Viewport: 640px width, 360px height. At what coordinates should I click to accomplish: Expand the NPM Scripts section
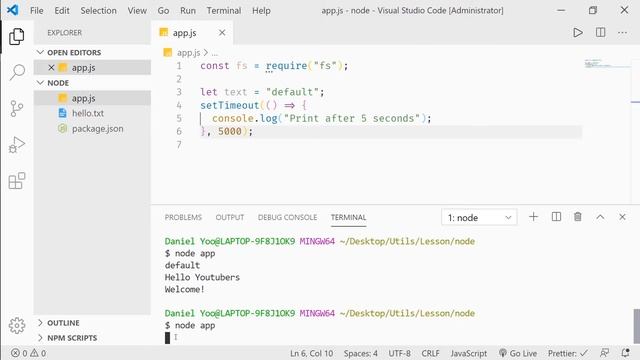(x=72, y=338)
